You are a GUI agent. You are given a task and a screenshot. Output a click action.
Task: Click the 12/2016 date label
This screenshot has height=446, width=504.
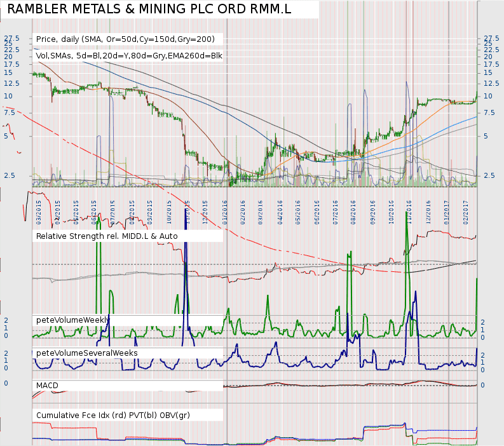pos(428,212)
